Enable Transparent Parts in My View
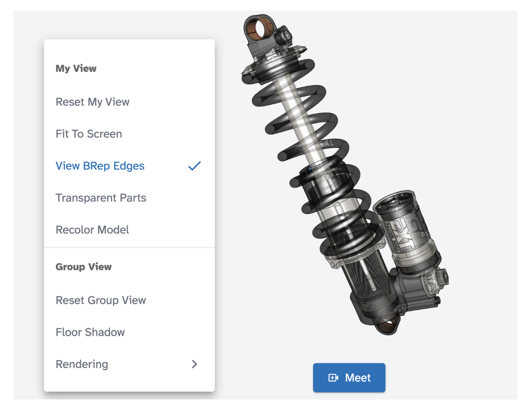 pyautogui.click(x=129, y=198)
